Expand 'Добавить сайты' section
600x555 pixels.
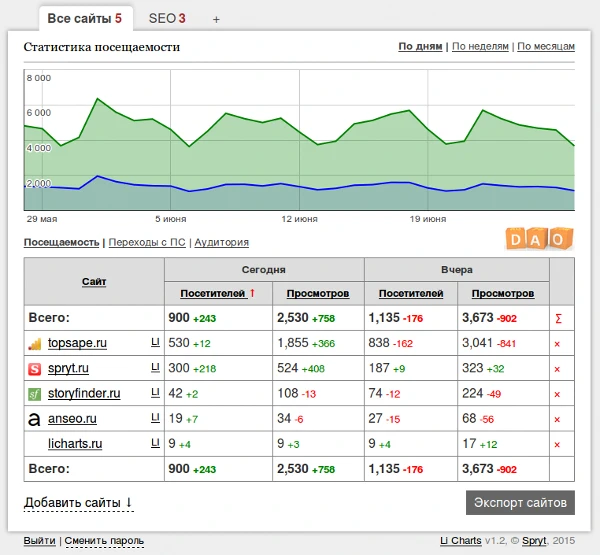point(78,502)
